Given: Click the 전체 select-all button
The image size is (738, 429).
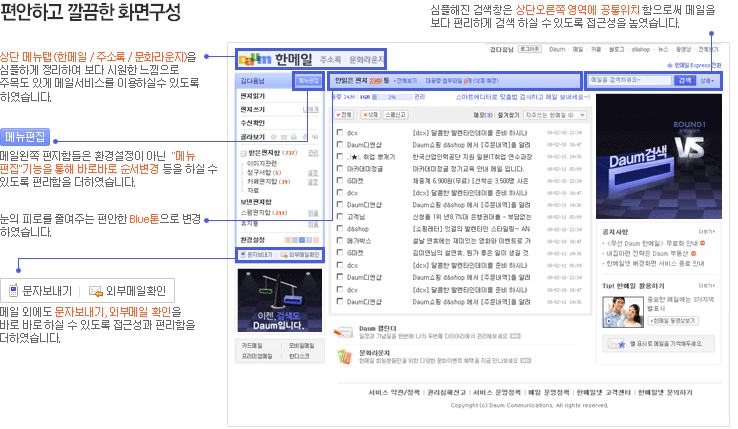Looking at the screenshot, I should coord(344,115).
